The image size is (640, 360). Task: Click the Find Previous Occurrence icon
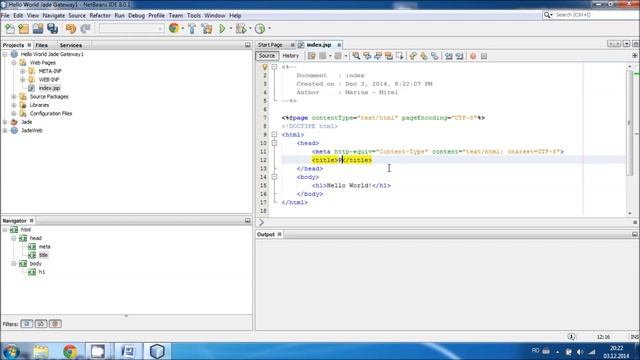(x=367, y=56)
